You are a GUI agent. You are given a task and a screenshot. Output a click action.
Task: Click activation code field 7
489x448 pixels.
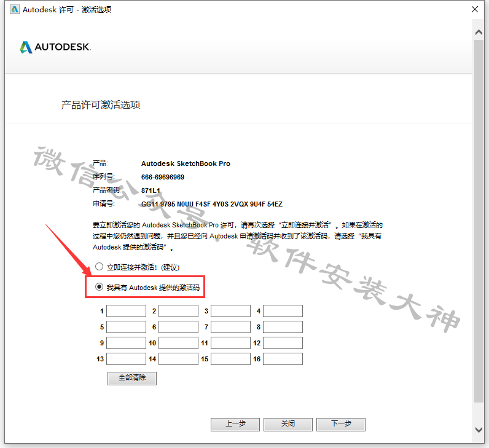click(x=231, y=327)
